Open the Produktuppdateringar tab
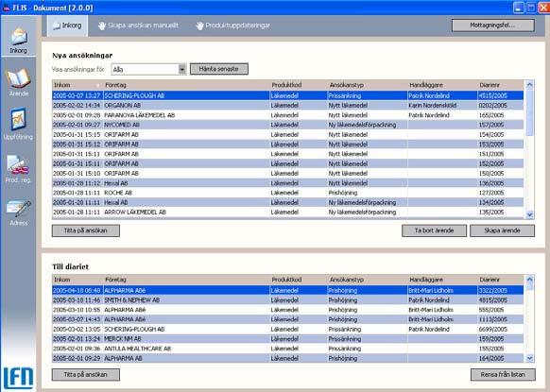The height and width of the screenshot is (392, 550). click(232, 26)
